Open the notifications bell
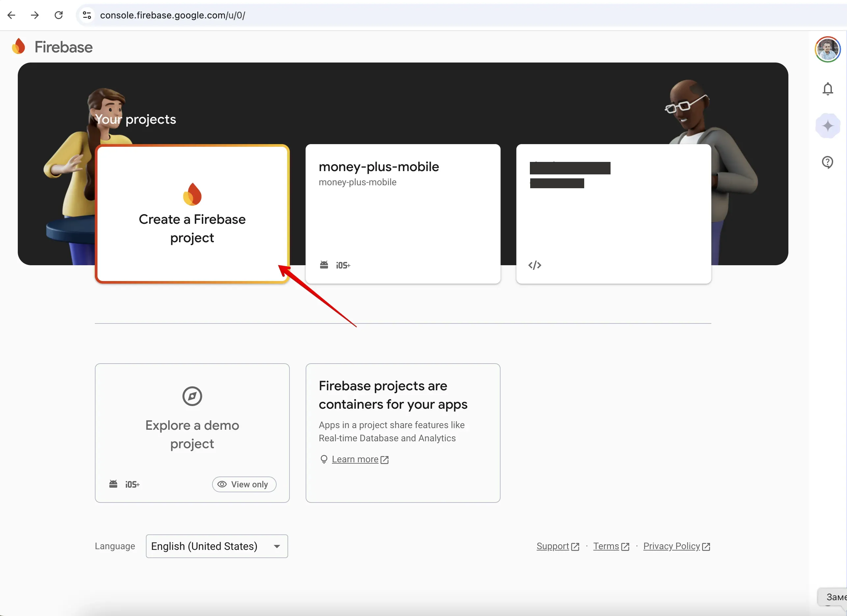The image size is (847, 616). (x=828, y=89)
